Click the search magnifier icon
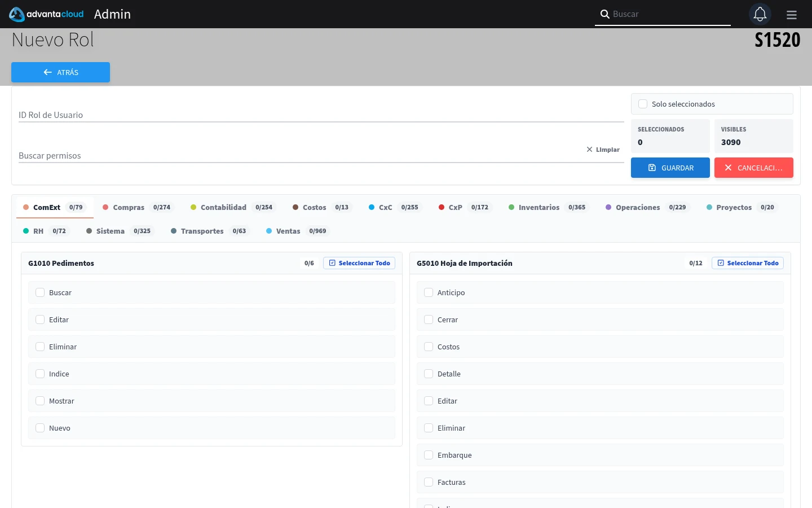Viewport: 812px width, 508px height. click(x=604, y=14)
